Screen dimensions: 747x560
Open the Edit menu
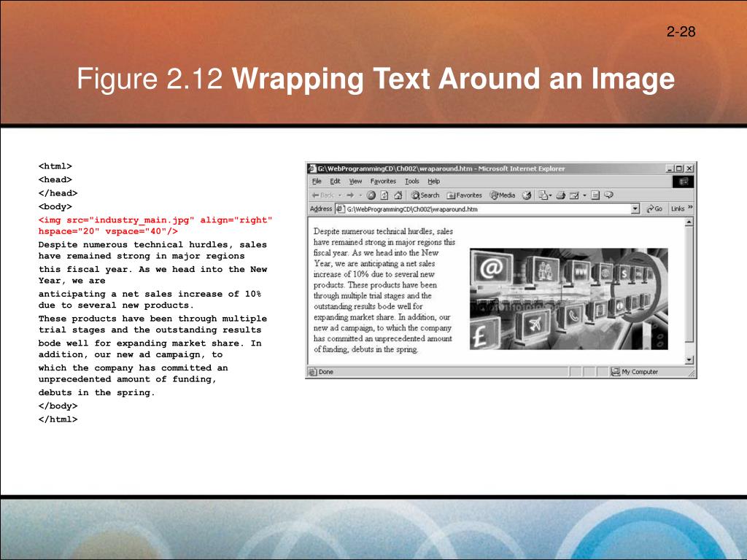336,182
